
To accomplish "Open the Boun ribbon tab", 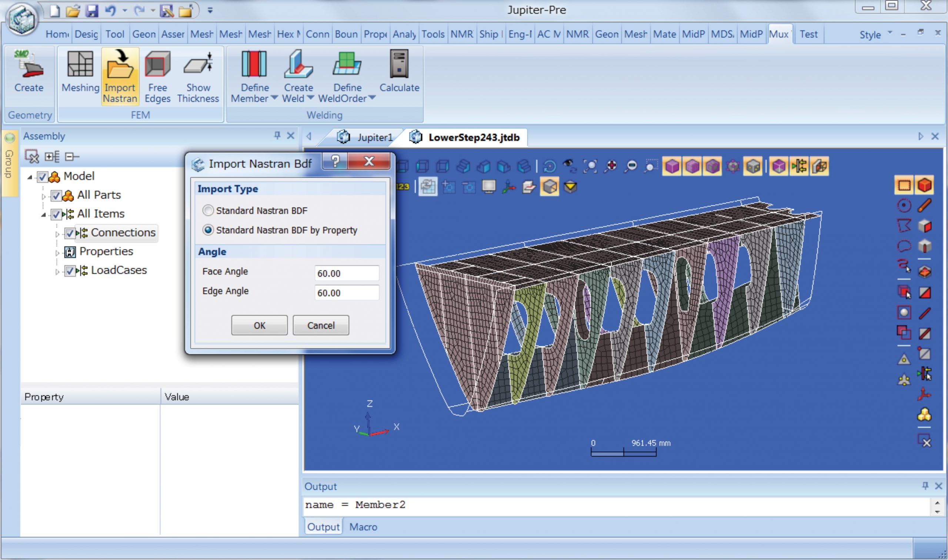I will (x=346, y=34).
